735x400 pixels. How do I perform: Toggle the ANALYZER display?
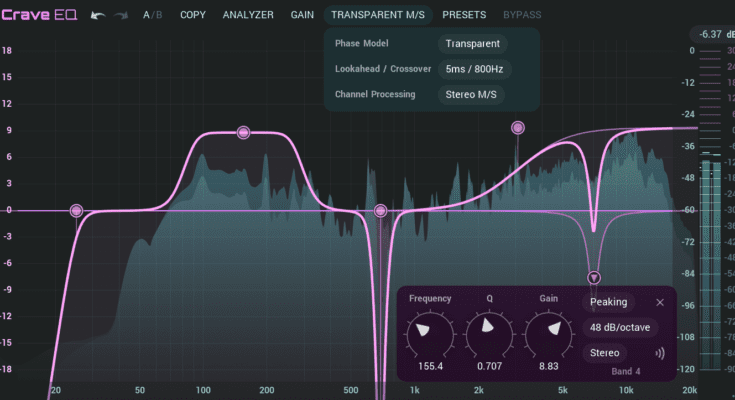(248, 15)
